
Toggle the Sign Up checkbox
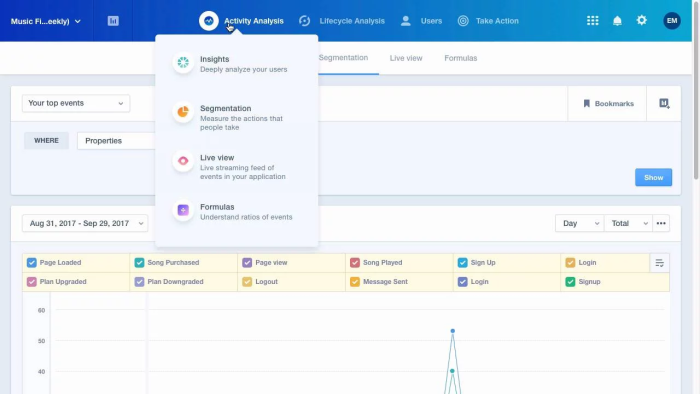pyautogui.click(x=462, y=262)
